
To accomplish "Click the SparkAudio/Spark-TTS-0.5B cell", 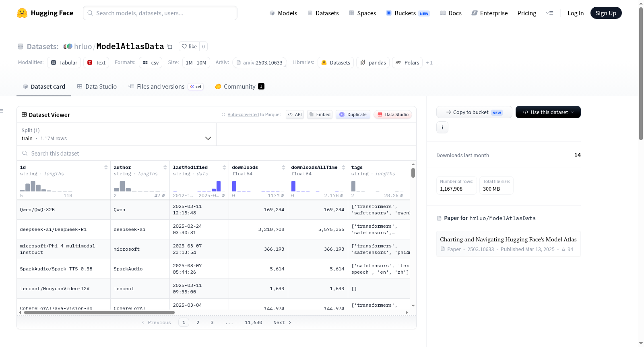I will click(64, 269).
